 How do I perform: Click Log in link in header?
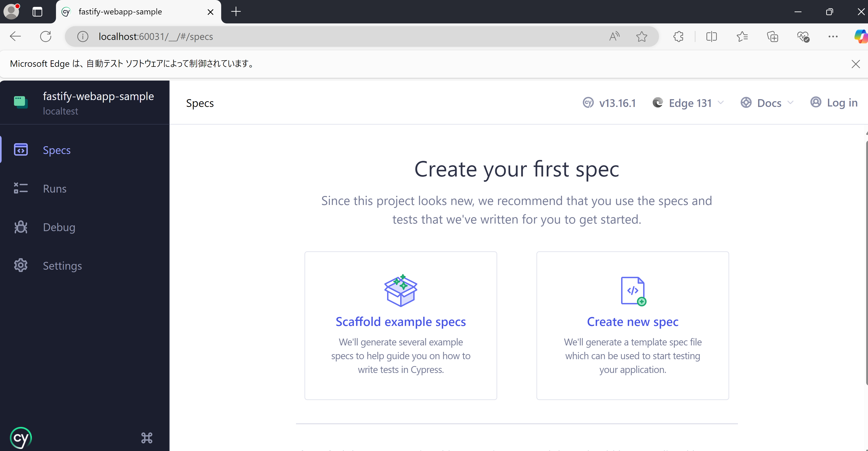pyautogui.click(x=834, y=103)
